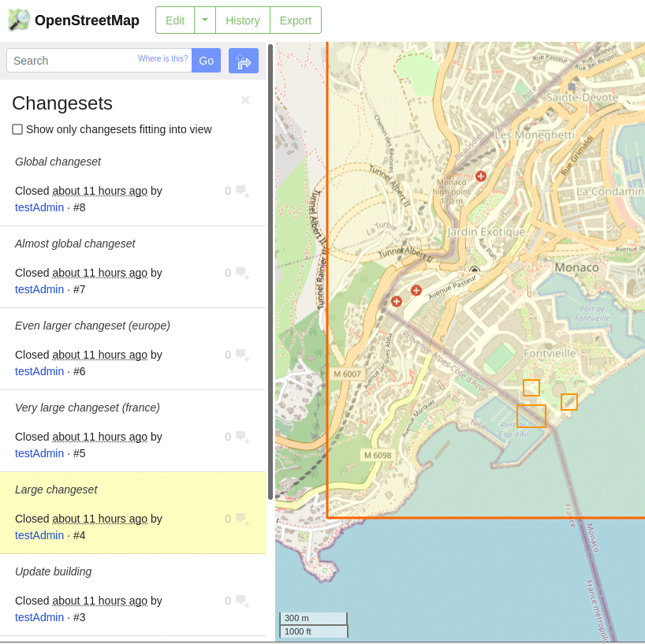This screenshot has width=645, height=644.
Task: Click 'about 11 hours ago' timestamp for #8
Action: pyautogui.click(x=99, y=191)
